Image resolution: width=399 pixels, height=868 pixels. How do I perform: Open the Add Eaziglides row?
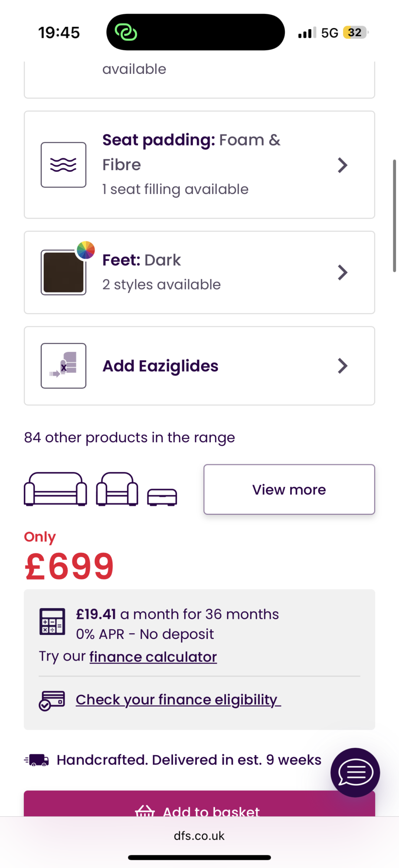[199, 366]
